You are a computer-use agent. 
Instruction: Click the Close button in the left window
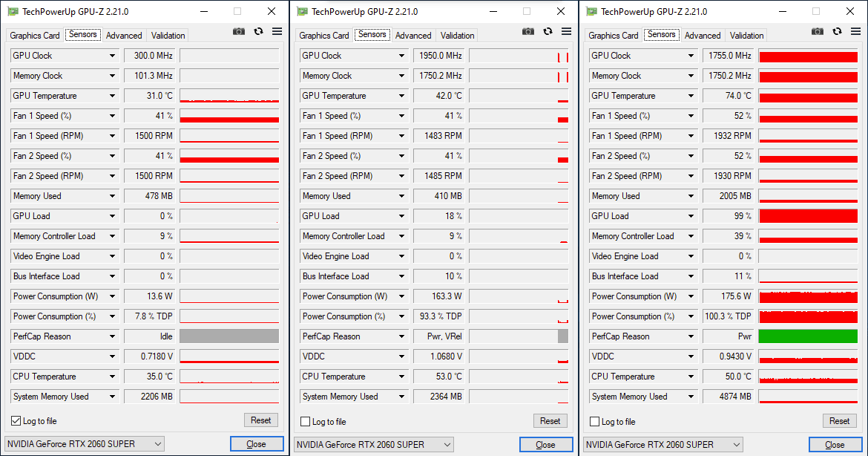click(x=256, y=444)
